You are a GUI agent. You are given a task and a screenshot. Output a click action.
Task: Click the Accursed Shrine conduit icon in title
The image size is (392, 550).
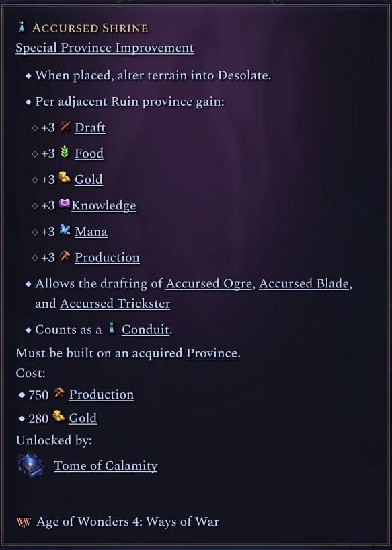point(22,27)
